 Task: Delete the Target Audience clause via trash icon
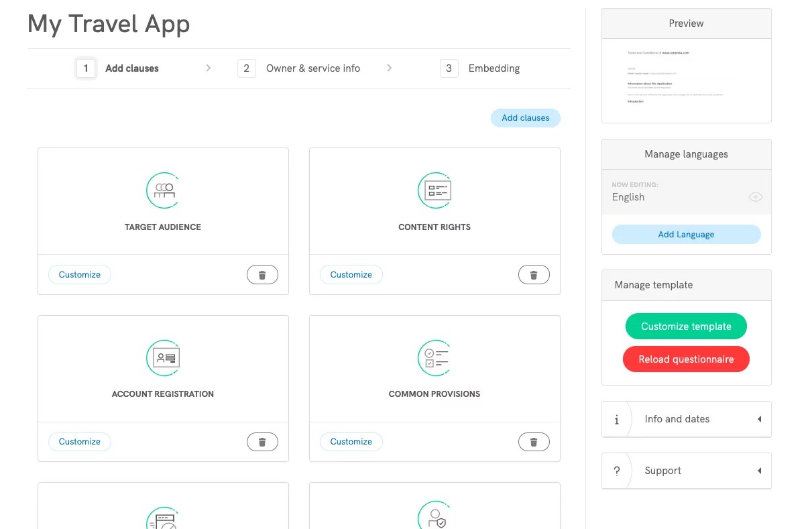pyautogui.click(x=262, y=274)
